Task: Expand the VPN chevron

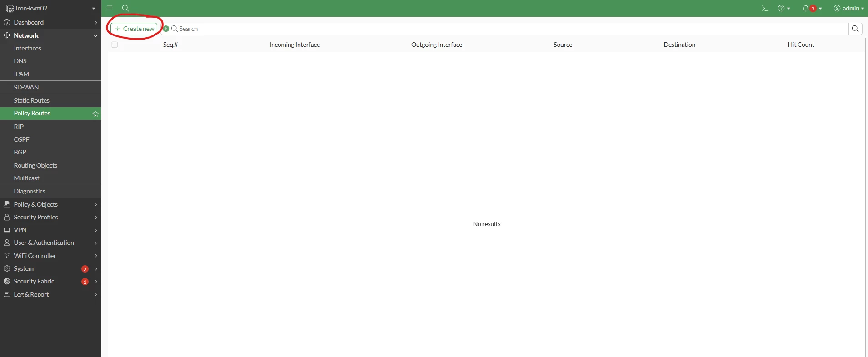Action: tap(95, 230)
